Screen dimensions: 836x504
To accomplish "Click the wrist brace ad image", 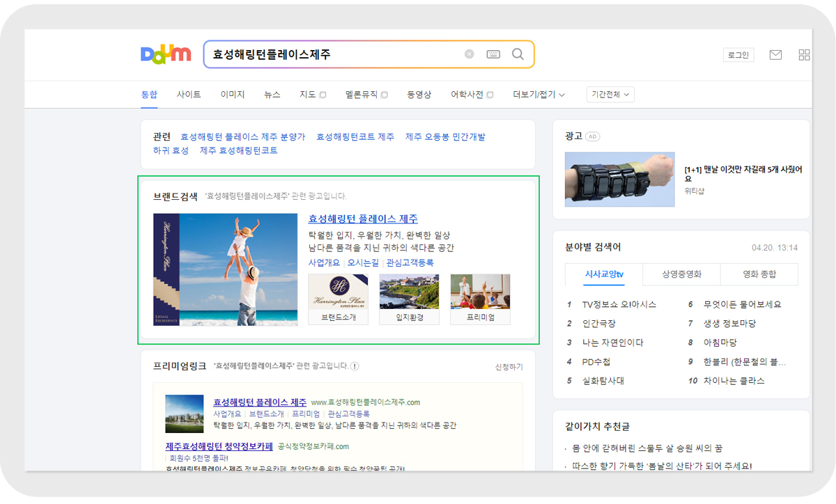I will click(x=620, y=180).
